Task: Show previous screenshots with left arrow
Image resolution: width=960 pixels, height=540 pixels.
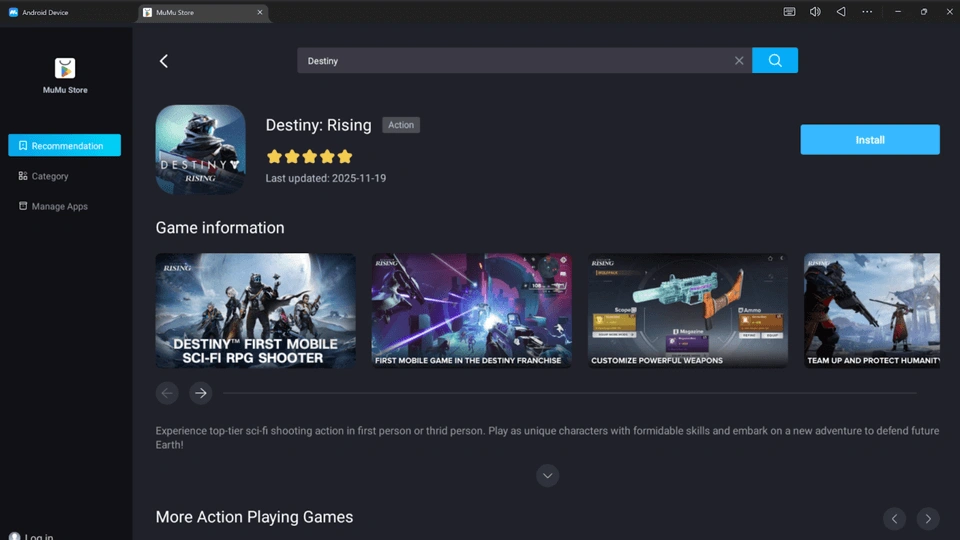Action: [167, 393]
